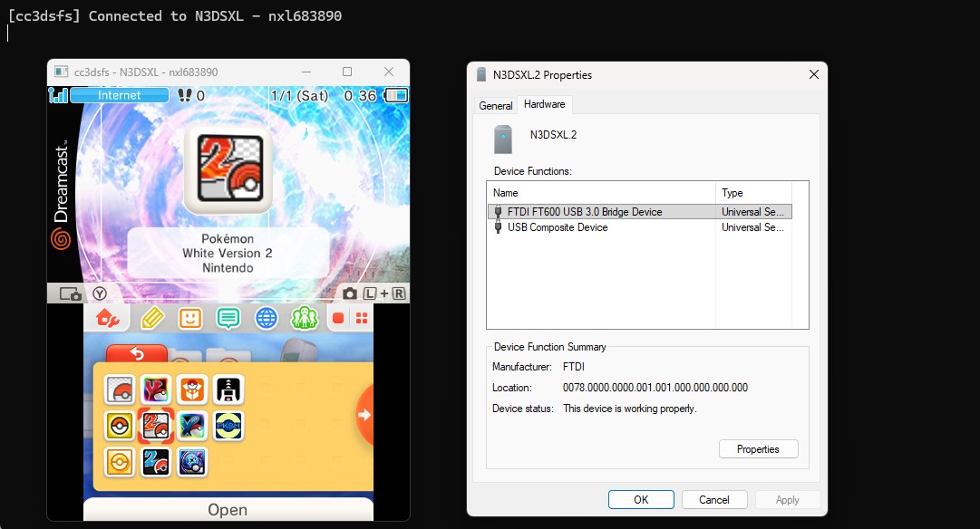The image size is (980, 529).
Task: Select black icon with white arrows
Action: coord(228,390)
